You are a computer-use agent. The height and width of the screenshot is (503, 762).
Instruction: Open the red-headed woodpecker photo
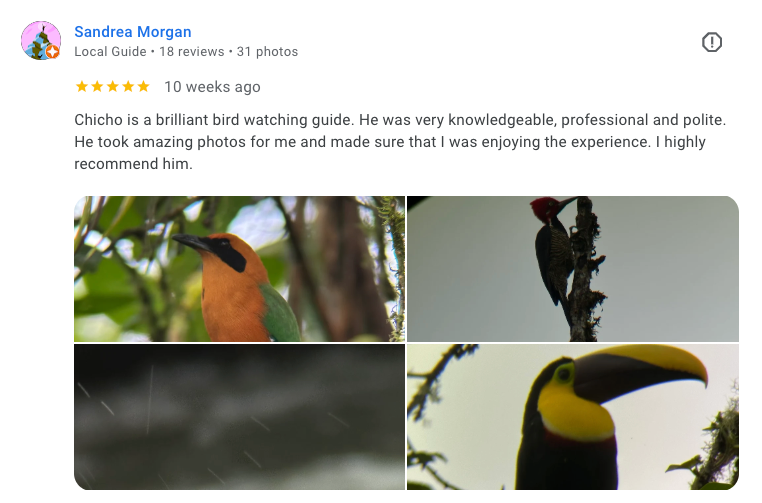(x=572, y=269)
